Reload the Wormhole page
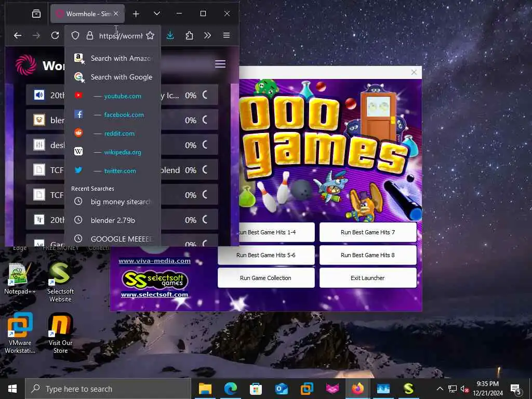Screen dimensions: 532x399 pos(55,35)
